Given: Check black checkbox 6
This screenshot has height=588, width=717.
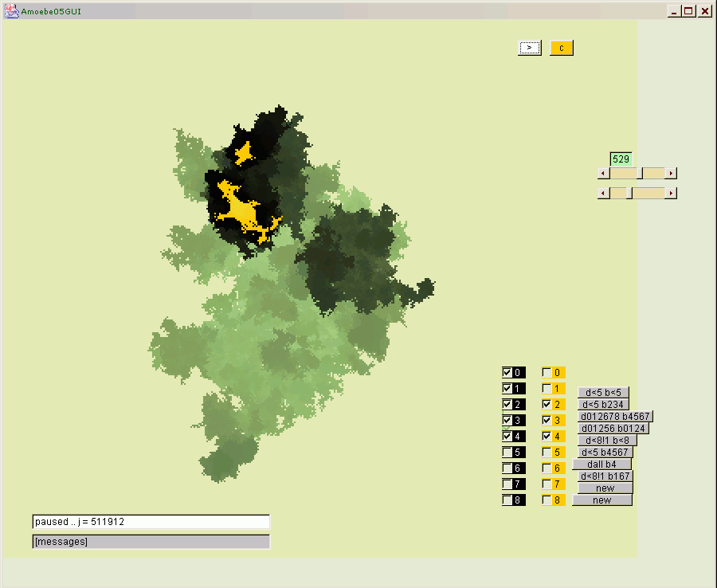Looking at the screenshot, I should click(507, 468).
